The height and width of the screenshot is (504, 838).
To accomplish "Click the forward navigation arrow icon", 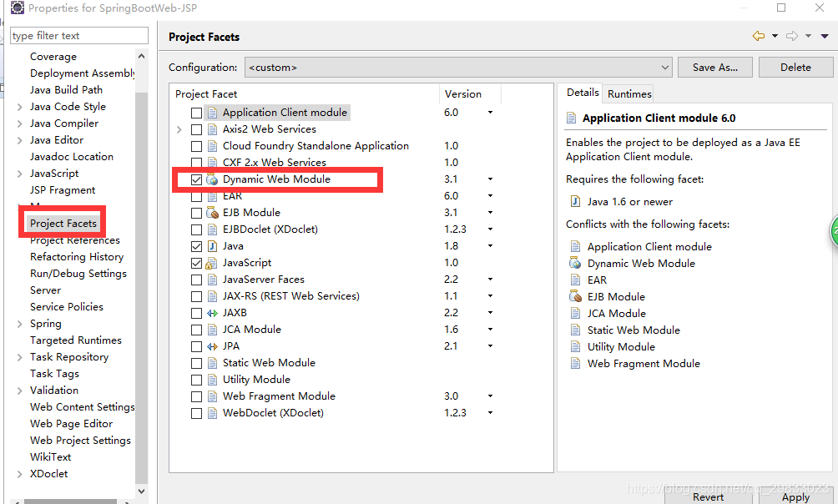I will pos(792,37).
